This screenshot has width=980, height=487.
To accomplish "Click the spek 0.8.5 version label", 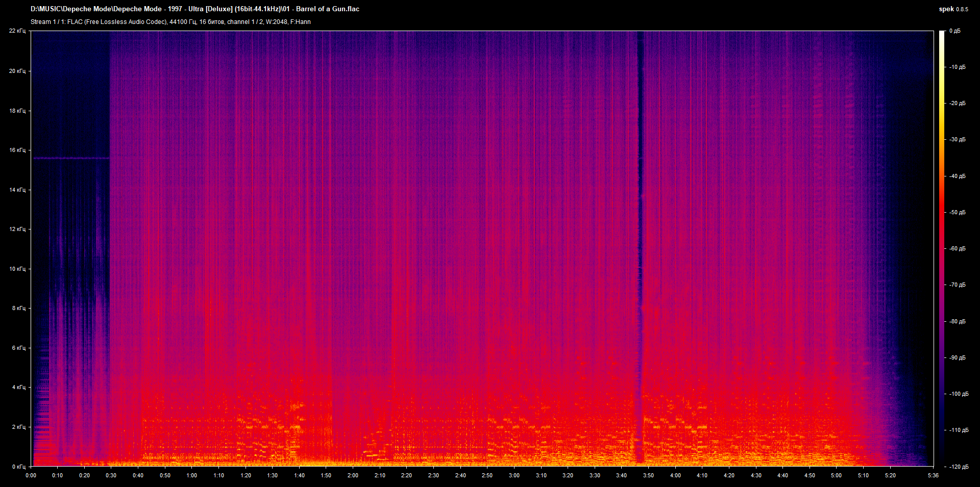I will tap(953, 9).
